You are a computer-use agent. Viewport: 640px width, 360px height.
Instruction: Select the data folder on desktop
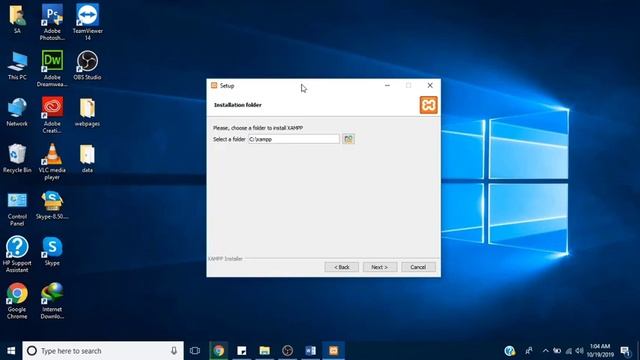(87, 158)
